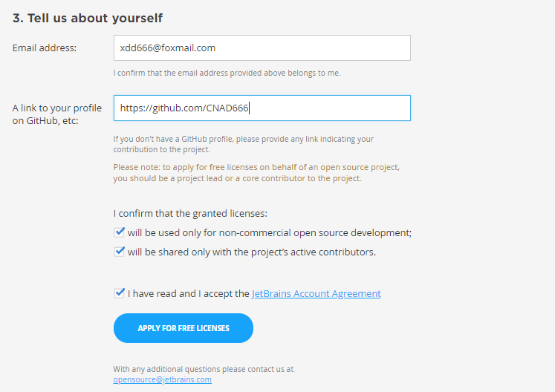Click the 'will be shared only with' label text
Image resolution: width=555 pixels, height=392 pixels.
pyautogui.click(x=252, y=252)
